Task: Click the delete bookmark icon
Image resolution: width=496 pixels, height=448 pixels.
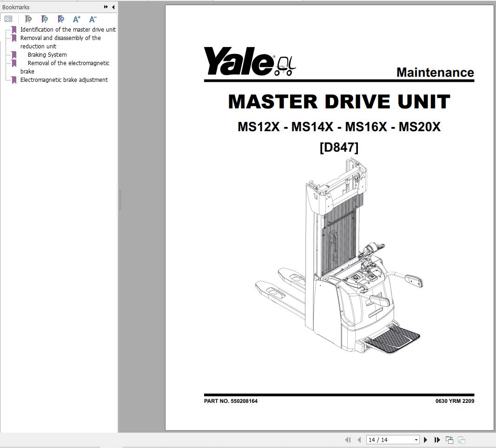Action: pos(28,20)
